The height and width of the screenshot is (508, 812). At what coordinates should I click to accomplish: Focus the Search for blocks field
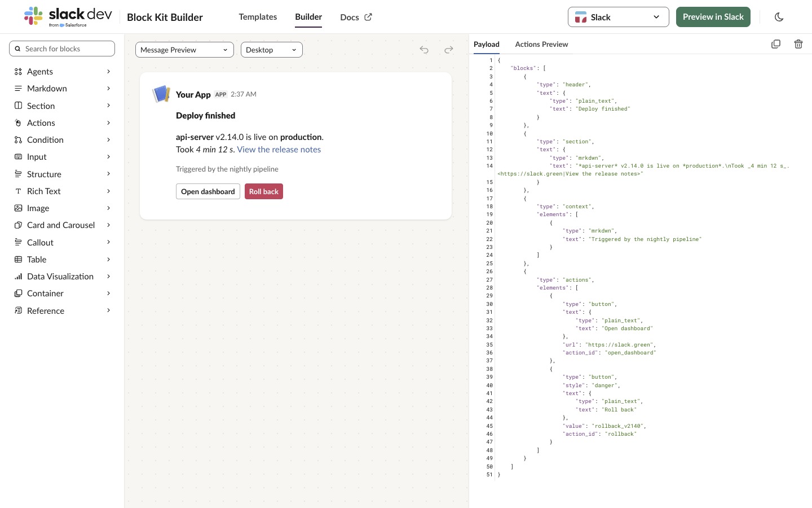tap(62, 49)
